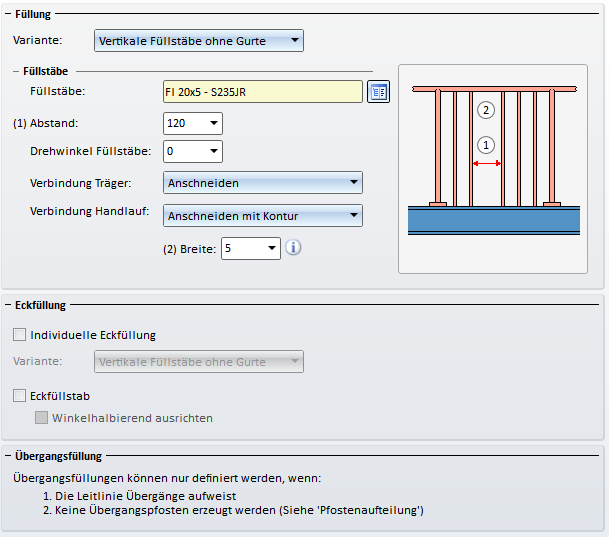The image size is (609, 537).
Task: Click circled marker 2 in railing preview
Action: pos(486,109)
